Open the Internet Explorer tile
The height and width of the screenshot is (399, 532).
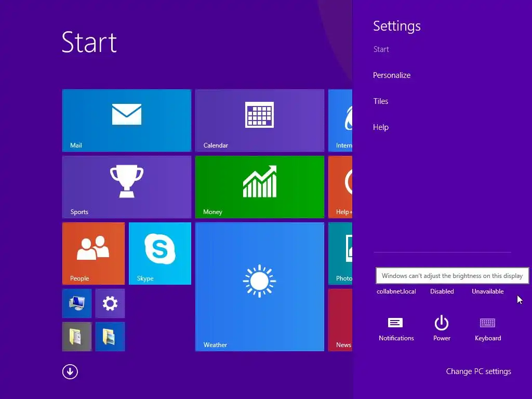pos(340,121)
